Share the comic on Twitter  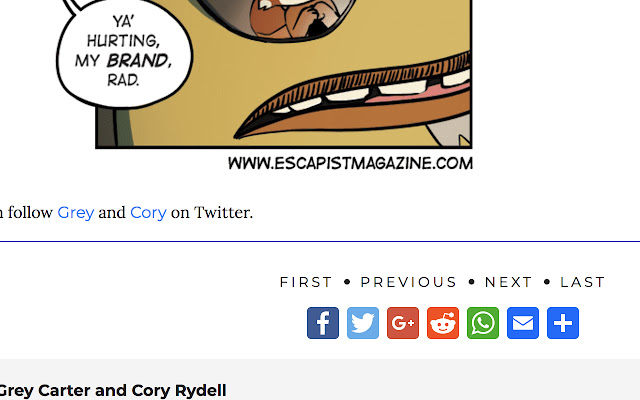point(363,323)
